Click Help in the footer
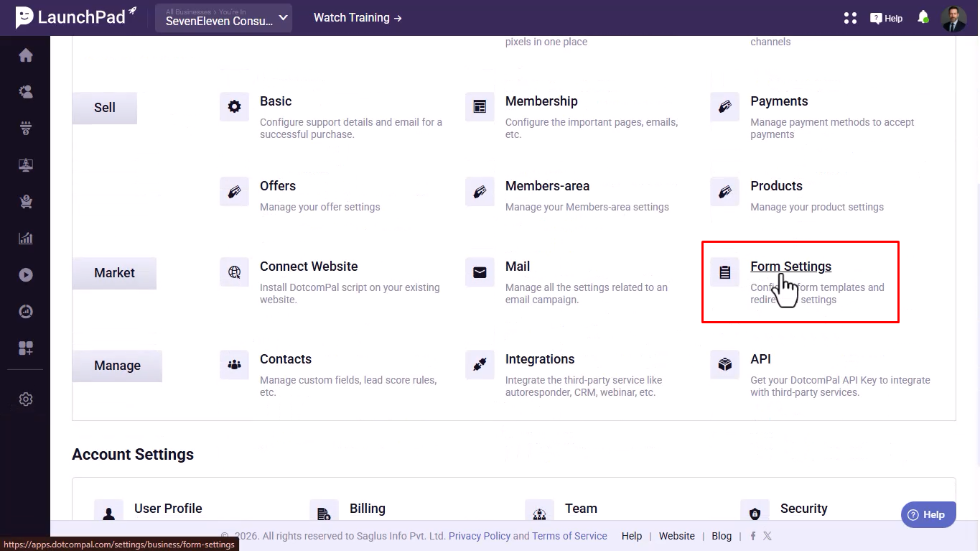This screenshot has height=551, width=980. (632, 536)
